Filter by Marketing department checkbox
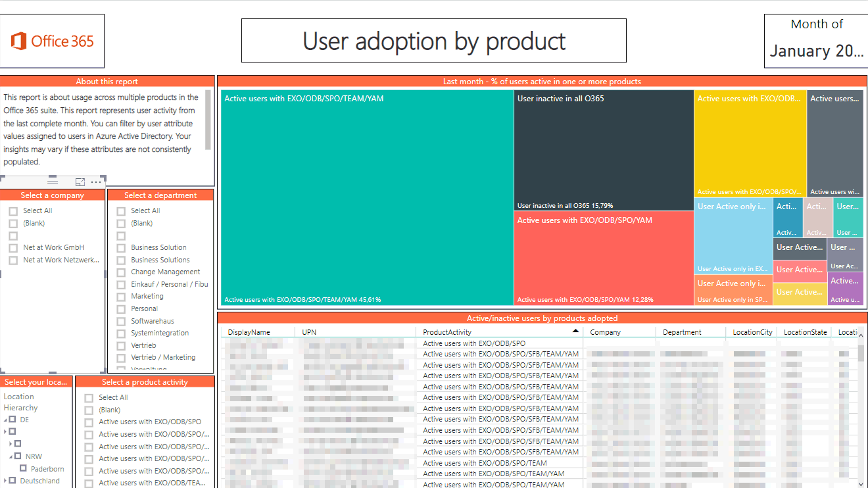Image resolution: width=868 pixels, height=488 pixels. [121, 297]
